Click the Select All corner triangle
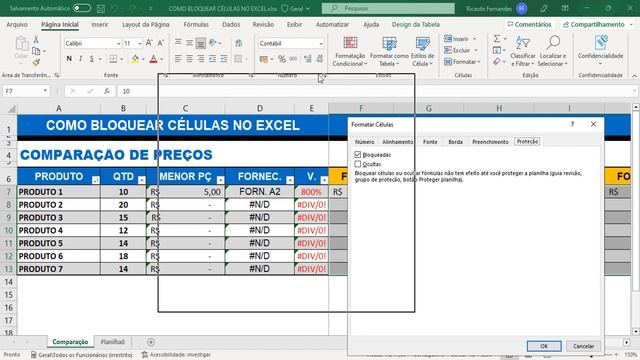This screenshot has width=640, height=360. coord(11,109)
